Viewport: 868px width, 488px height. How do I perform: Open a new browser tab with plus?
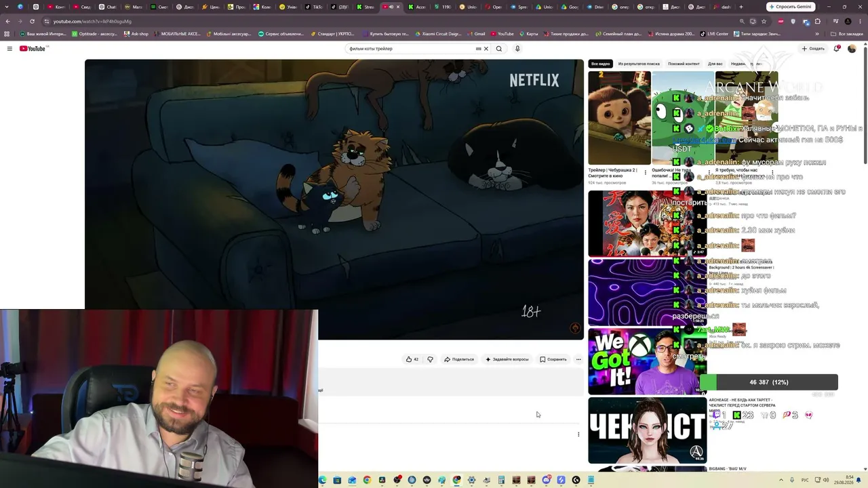click(741, 7)
